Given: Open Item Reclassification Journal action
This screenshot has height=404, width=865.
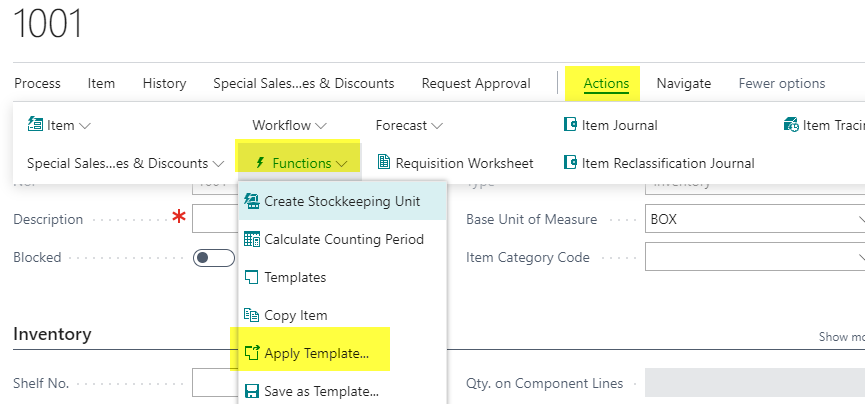Looking at the screenshot, I should pyautogui.click(x=659, y=163).
